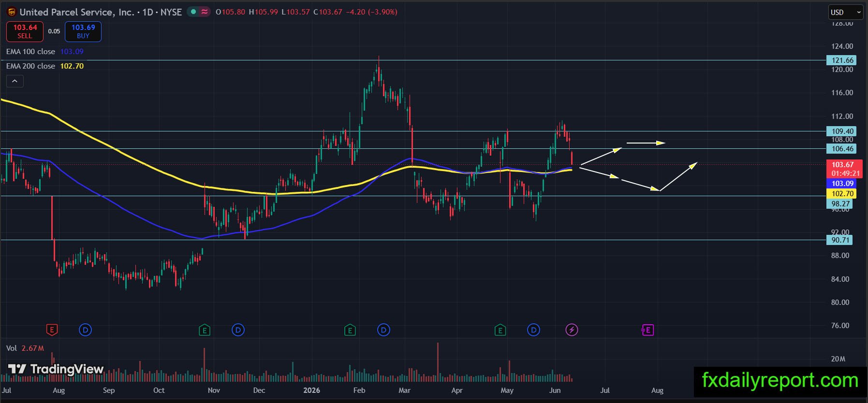Click the Sep label on time axis
The image size is (868, 403).
[109, 390]
